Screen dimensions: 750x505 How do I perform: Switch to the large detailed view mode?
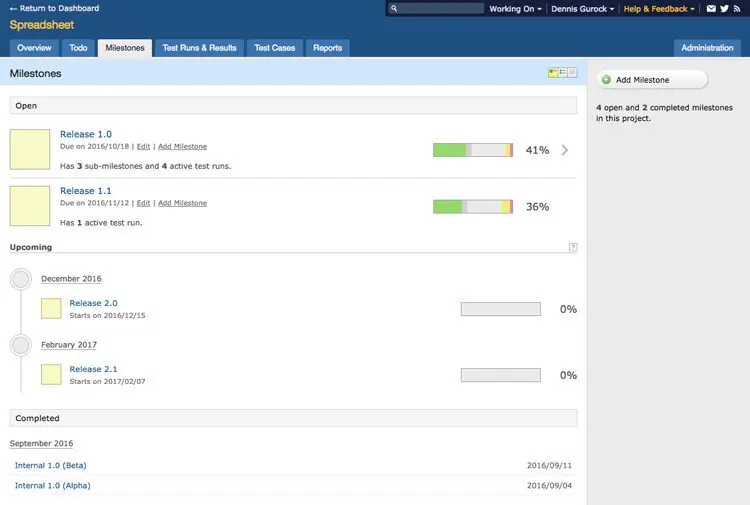[553, 73]
